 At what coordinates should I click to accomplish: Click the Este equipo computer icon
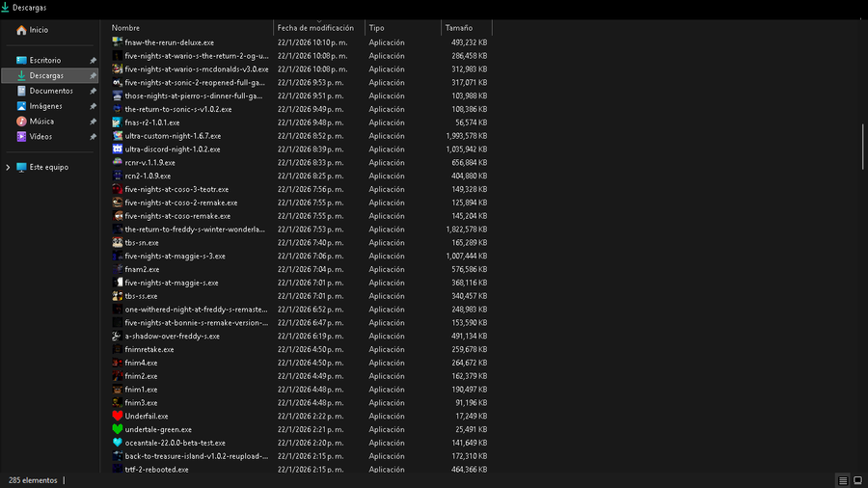click(21, 167)
